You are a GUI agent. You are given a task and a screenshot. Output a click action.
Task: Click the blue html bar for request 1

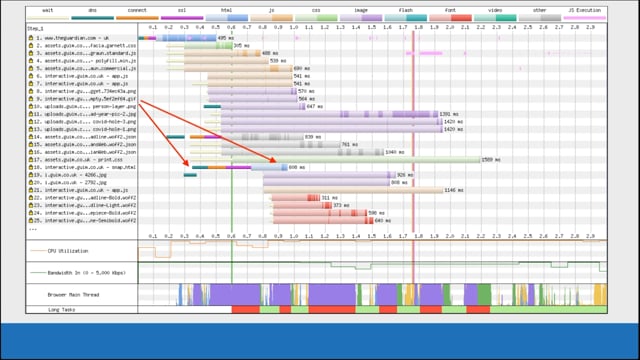click(x=186, y=38)
